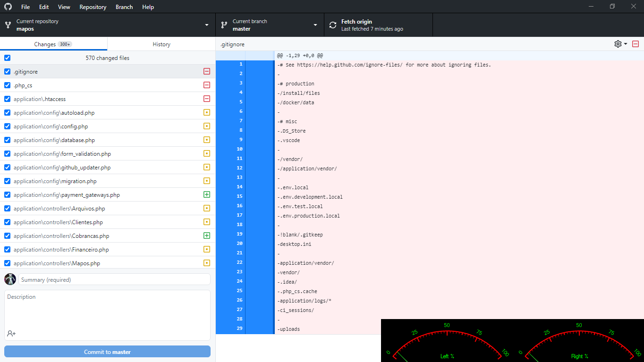Viewport: 644px width, 362px height.
Task: Click the deleted-file icon next to .php_cs
Action: (207, 85)
